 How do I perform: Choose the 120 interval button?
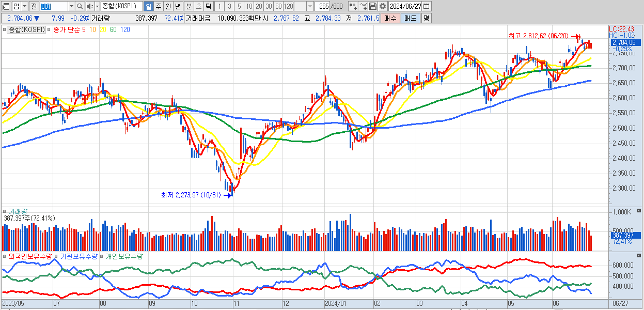289,6
